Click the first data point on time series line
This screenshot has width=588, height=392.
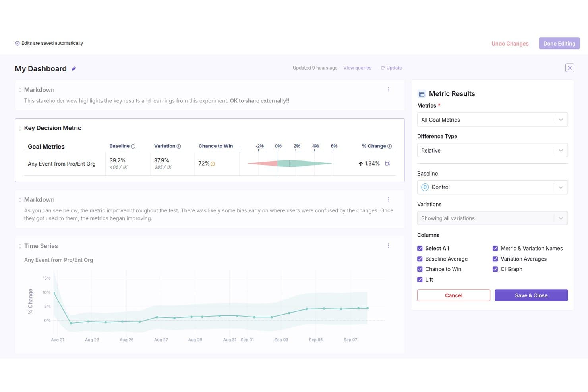coord(54,293)
